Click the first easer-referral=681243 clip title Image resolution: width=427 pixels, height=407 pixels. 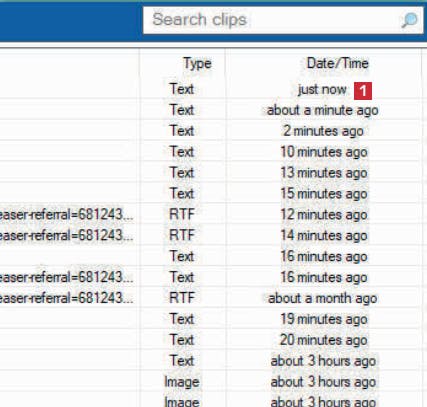67,215
